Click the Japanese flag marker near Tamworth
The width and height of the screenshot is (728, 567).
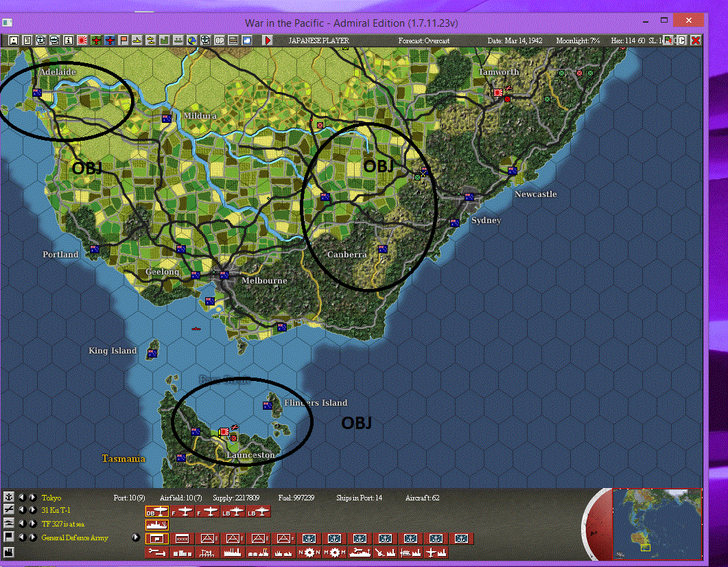pyautogui.click(x=498, y=93)
